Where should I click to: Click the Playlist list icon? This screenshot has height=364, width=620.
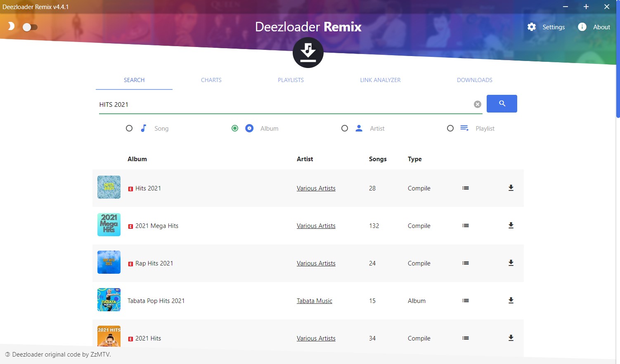click(464, 128)
